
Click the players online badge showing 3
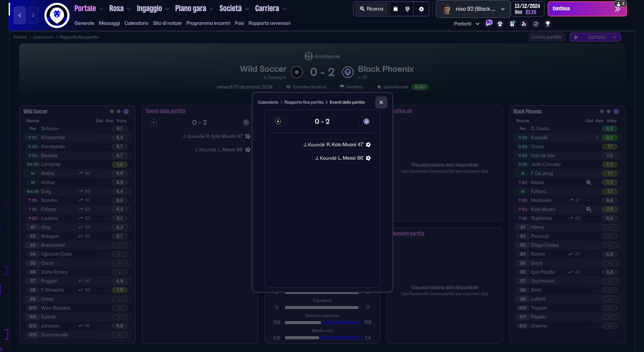point(620,4)
